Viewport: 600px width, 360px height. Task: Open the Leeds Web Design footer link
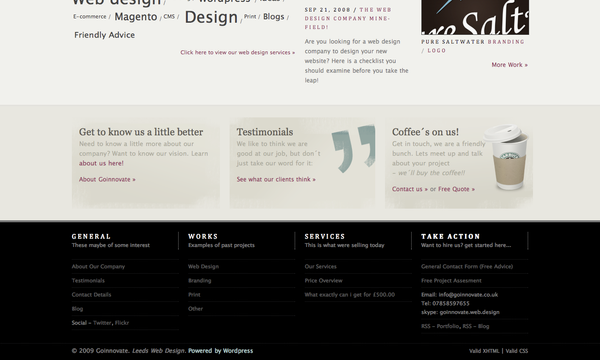tap(158, 351)
